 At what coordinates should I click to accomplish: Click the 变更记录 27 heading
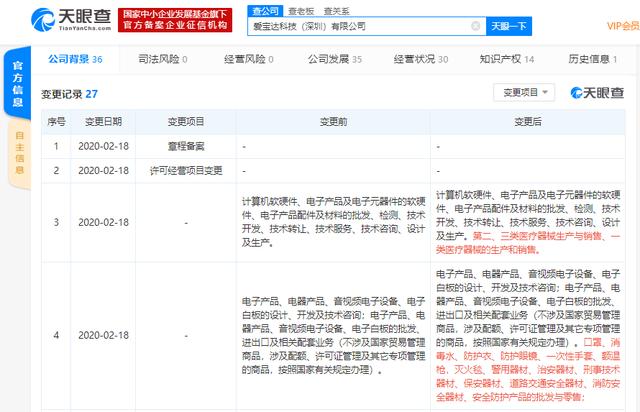pyautogui.click(x=69, y=94)
